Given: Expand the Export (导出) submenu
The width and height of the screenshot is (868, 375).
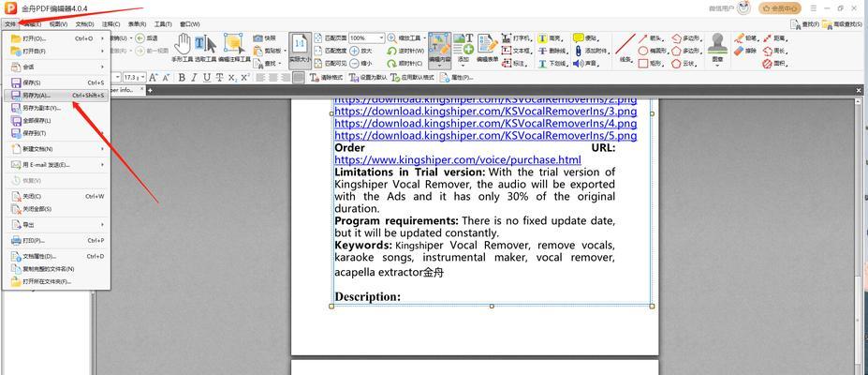Looking at the screenshot, I should tap(55, 225).
